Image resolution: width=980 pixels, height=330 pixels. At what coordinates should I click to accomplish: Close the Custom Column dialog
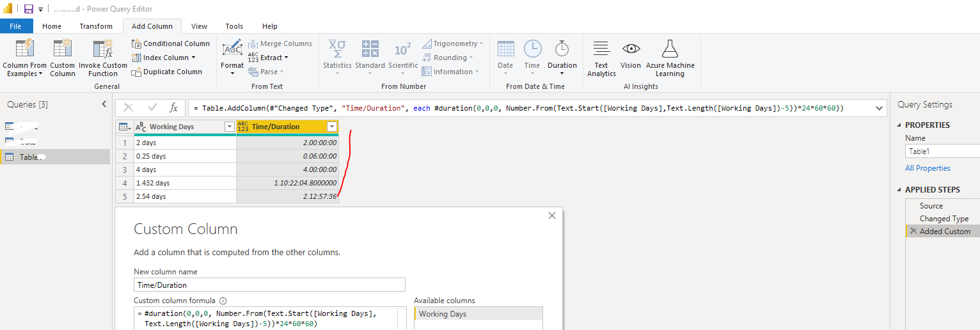(x=552, y=216)
